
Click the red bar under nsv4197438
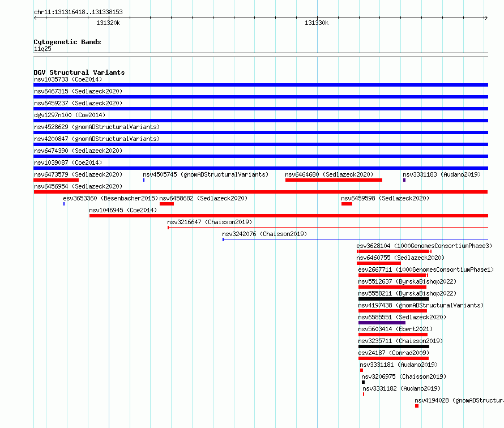[392, 311]
